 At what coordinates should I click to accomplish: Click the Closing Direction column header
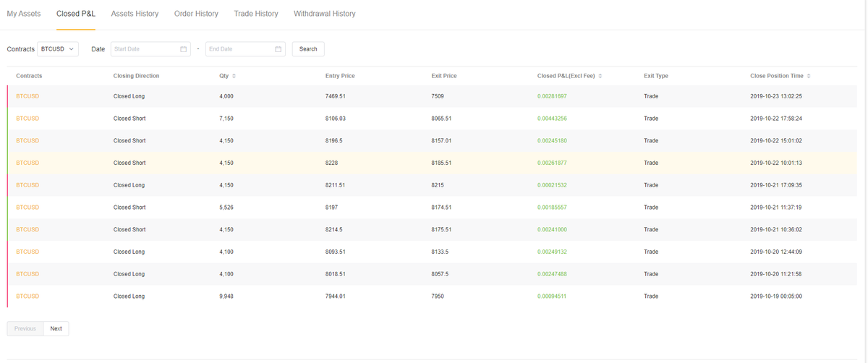coord(136,76)
